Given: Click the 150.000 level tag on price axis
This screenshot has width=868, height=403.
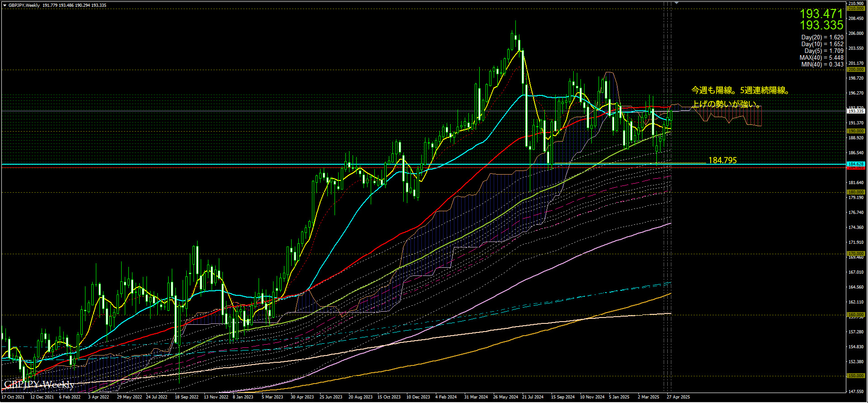Looking at the screenshot, I should click(x=856, y=376).
